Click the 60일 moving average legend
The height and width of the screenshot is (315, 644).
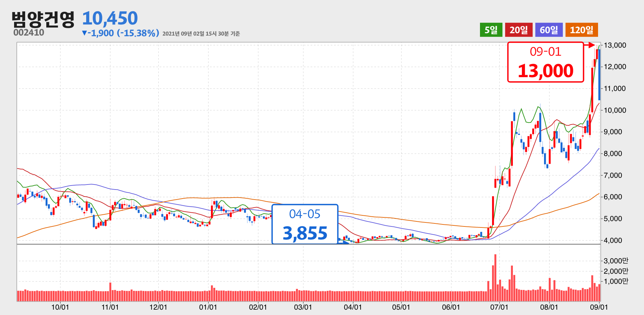(x=549, y=30)
